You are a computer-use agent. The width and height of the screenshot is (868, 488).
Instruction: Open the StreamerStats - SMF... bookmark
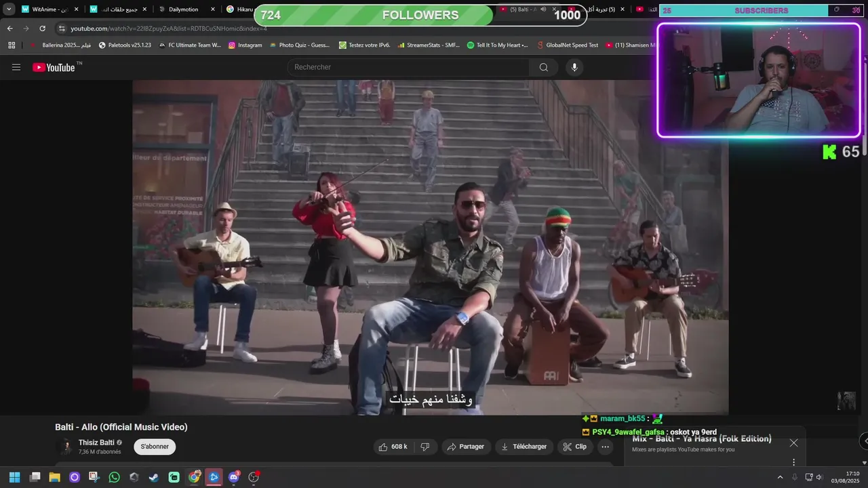429,45
